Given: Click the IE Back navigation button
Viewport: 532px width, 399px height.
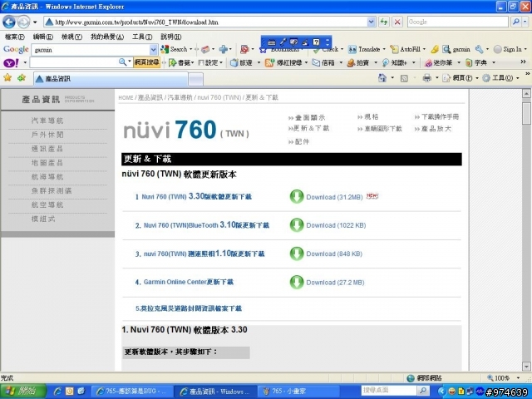Looking at the screenshot, I should (9, 22).
